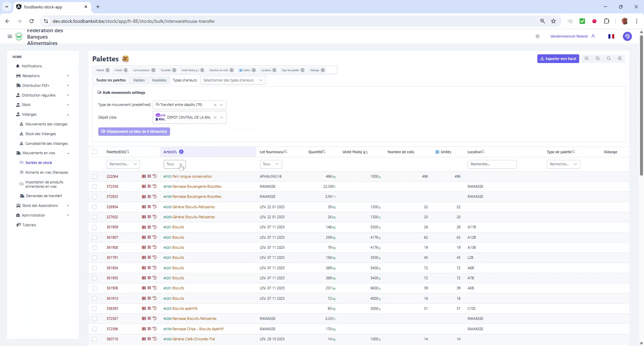Click the zoom out icon next to Exporter
The height and width of the screenshot is (346, 644).
tap(598, 58)
